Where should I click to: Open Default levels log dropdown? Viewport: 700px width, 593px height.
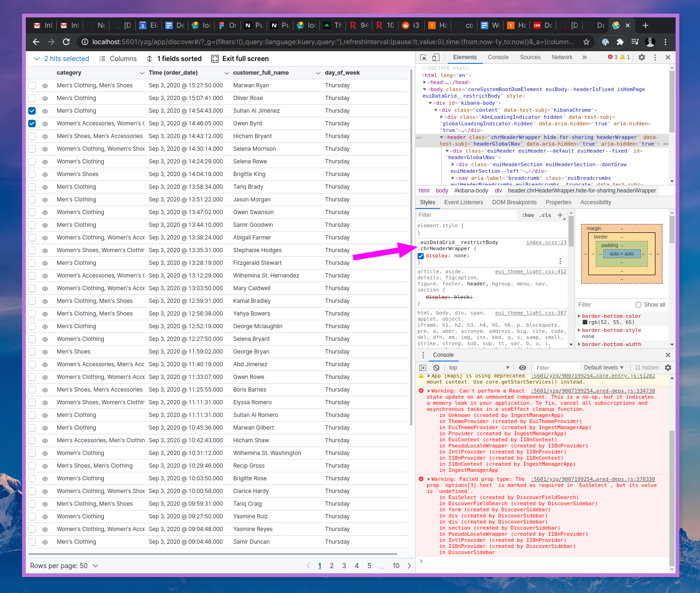pyautogui.click(x=604, y=368)
